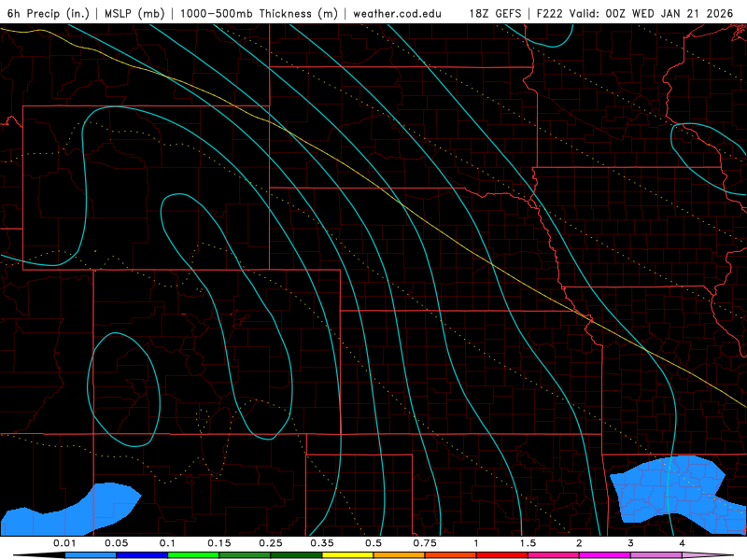Pick the dark orange 0.75–1 legend swatch

click(x=451, y=555)
